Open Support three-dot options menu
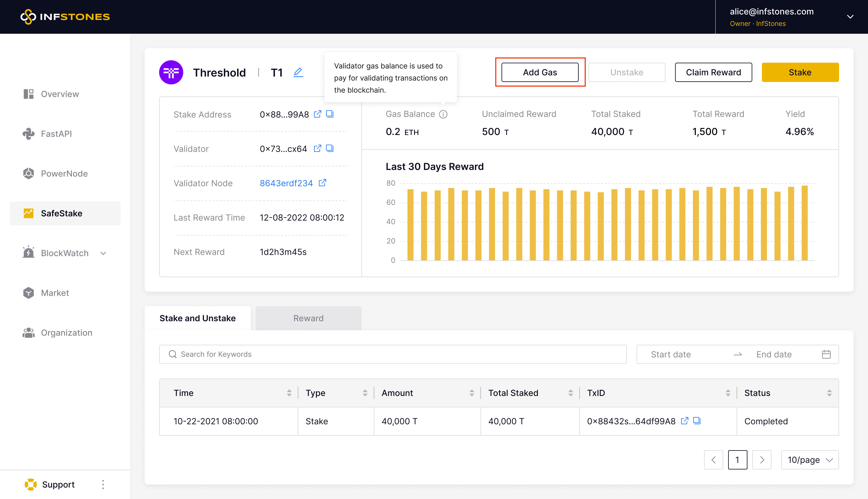 pos(103,484)
